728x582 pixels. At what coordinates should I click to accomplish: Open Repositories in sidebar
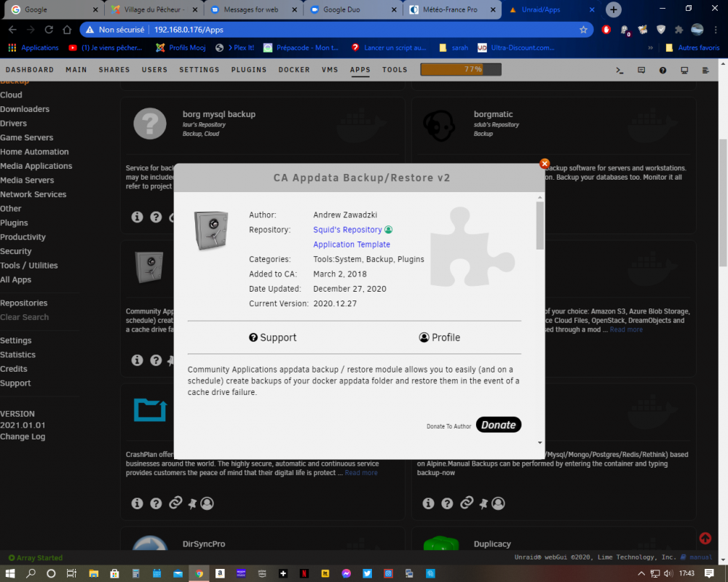(x=24, y=303)
